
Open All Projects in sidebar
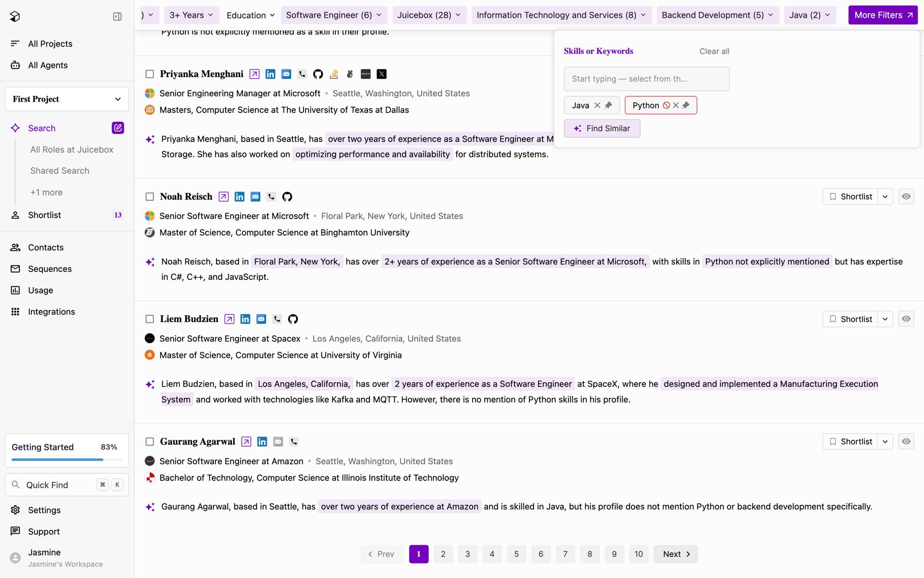point(50,44)
